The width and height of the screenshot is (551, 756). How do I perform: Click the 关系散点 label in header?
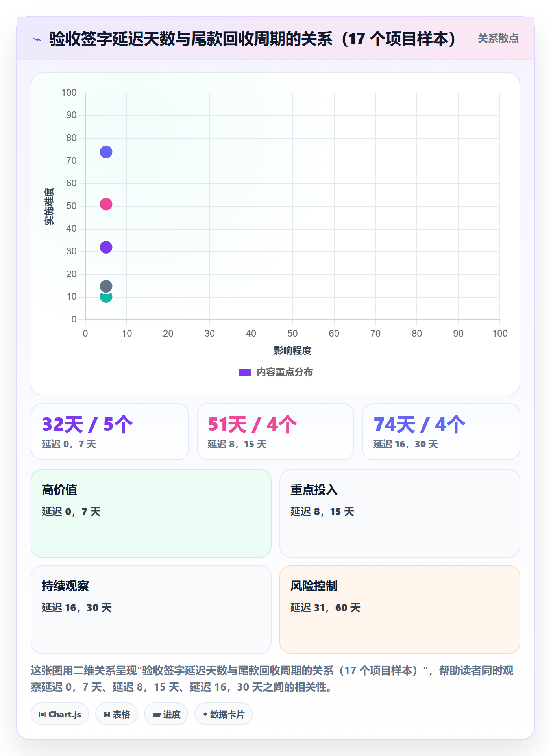point(498,39)
